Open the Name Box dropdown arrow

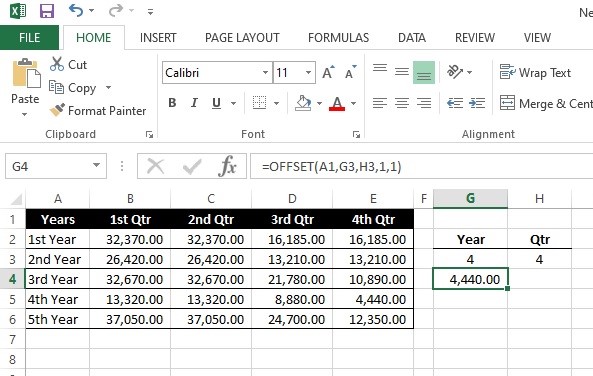[x=96, y=166]
